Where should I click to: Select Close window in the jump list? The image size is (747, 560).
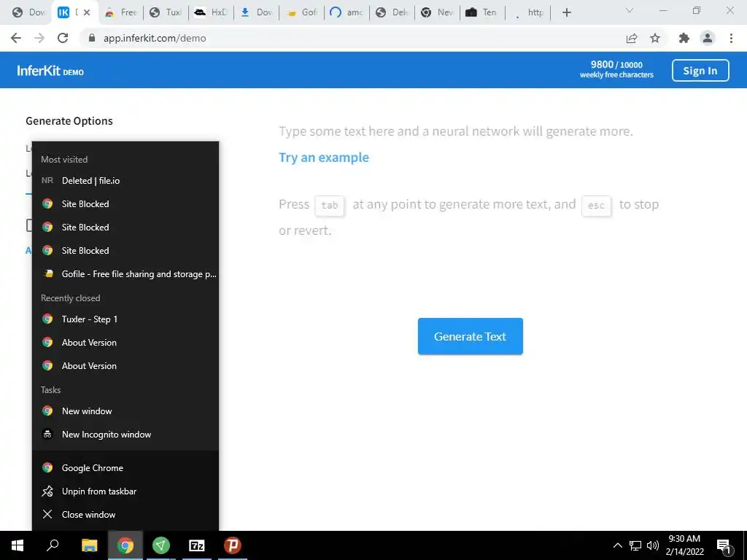tap(125, 515)
